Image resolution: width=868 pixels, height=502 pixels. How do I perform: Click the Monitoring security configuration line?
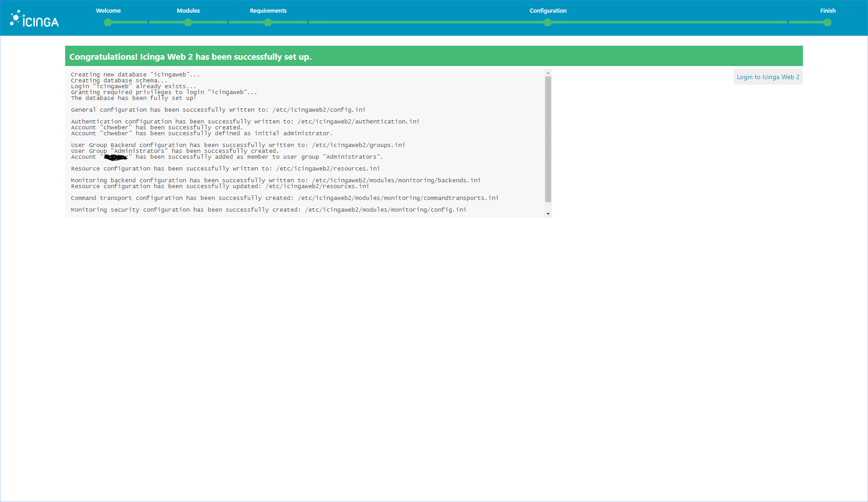pyautogui.click(x=268, y=209)
